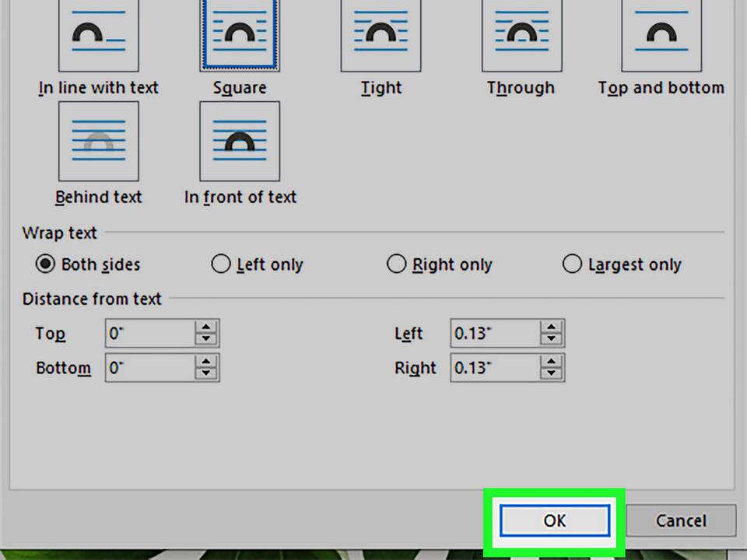Click into the Bottom distance field
Screen dimensions: 747x560
tap(149, 367)
